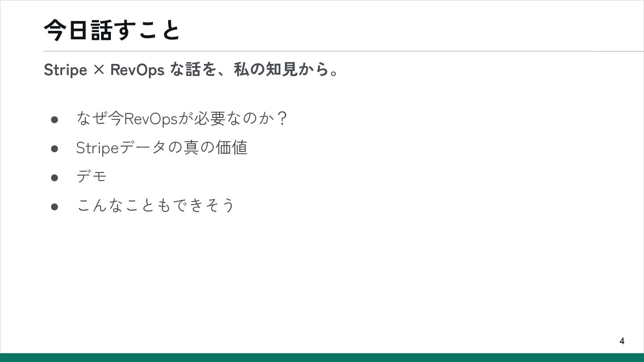Click the bullet text デモ
The image size is (644, 362).
tap(91, 177)
